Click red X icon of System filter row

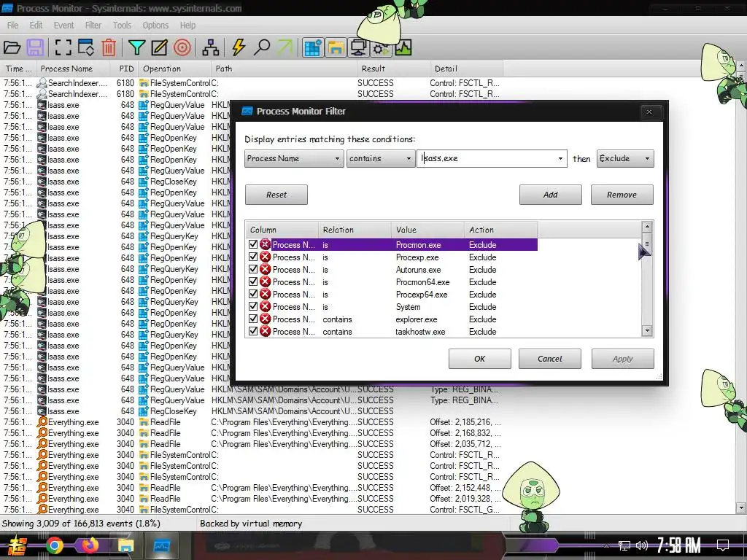click(x=266, y=307)
